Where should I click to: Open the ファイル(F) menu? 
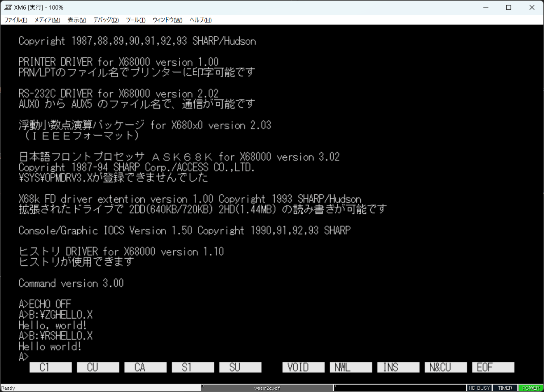[x=16, y=20]
